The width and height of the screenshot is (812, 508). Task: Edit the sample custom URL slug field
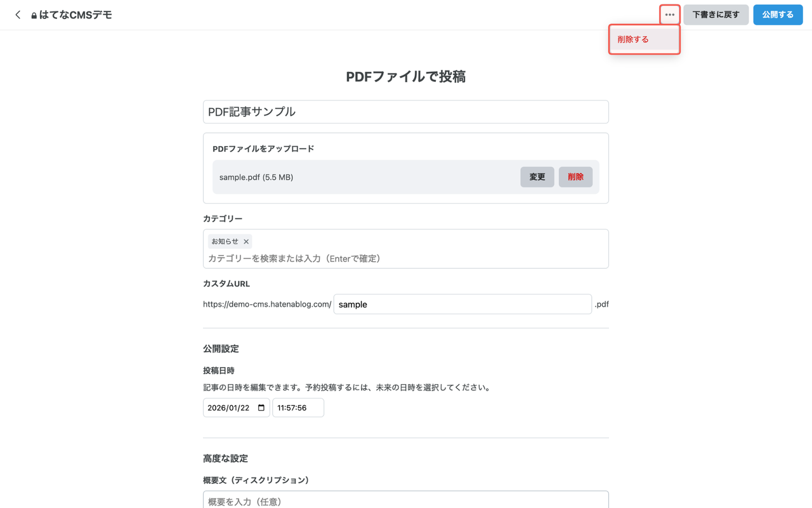pyautogui.click(x=462, y=304)
